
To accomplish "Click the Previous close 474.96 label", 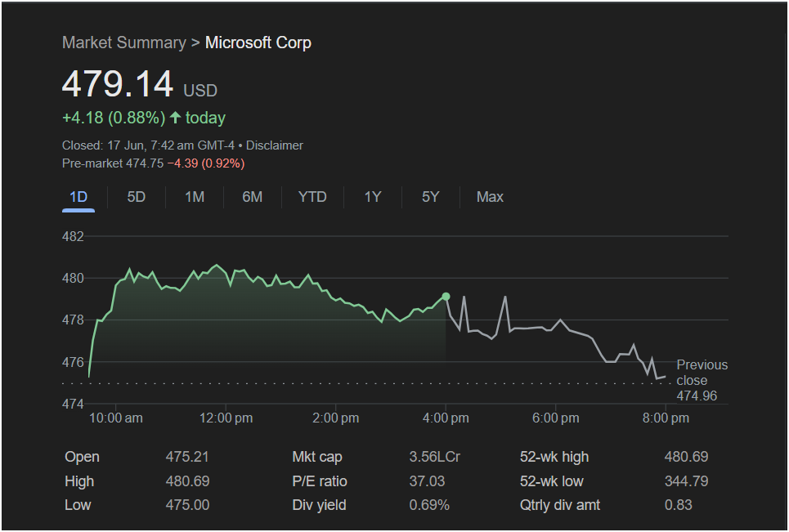I will [x=702, y=380].
